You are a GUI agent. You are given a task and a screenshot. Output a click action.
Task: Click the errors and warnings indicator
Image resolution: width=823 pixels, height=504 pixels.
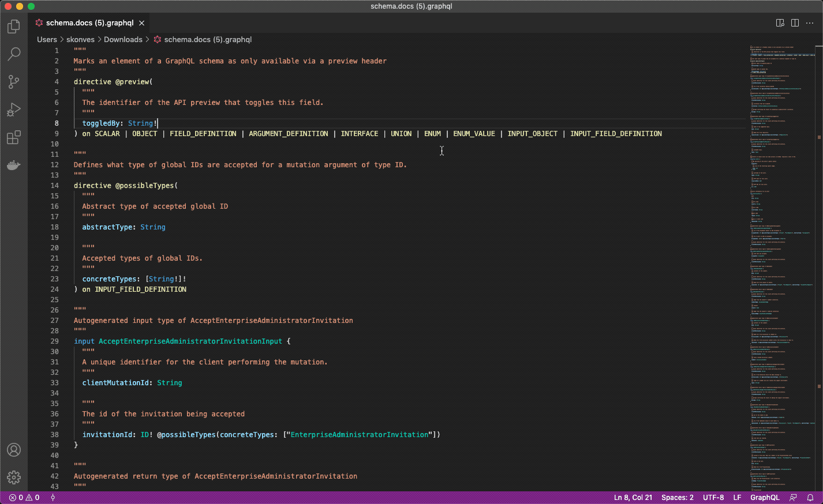coord(24,498)
